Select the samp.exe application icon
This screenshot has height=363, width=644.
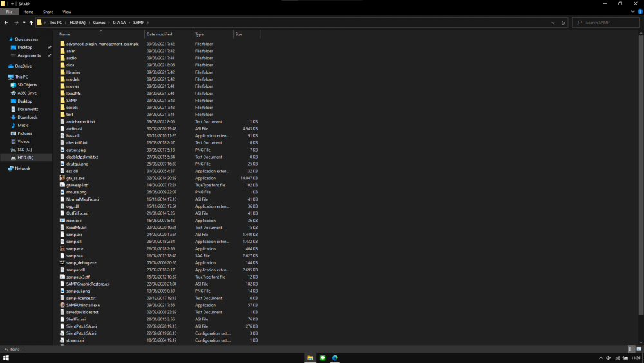(62, 249)
